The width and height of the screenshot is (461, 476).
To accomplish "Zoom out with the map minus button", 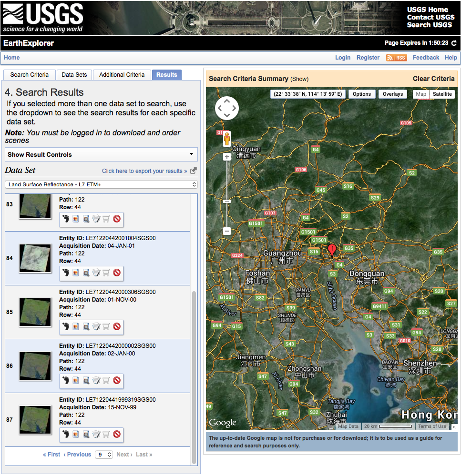I will (x=227, y=231).
